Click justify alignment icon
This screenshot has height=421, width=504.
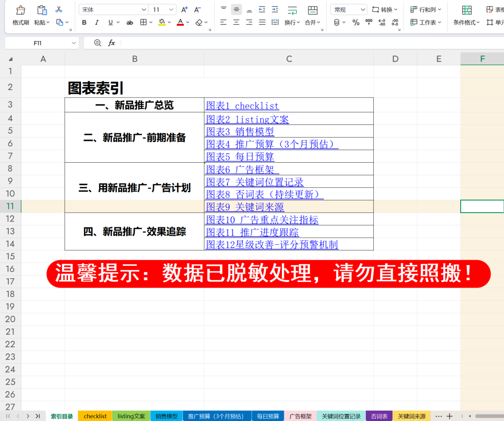pos(262,22)
